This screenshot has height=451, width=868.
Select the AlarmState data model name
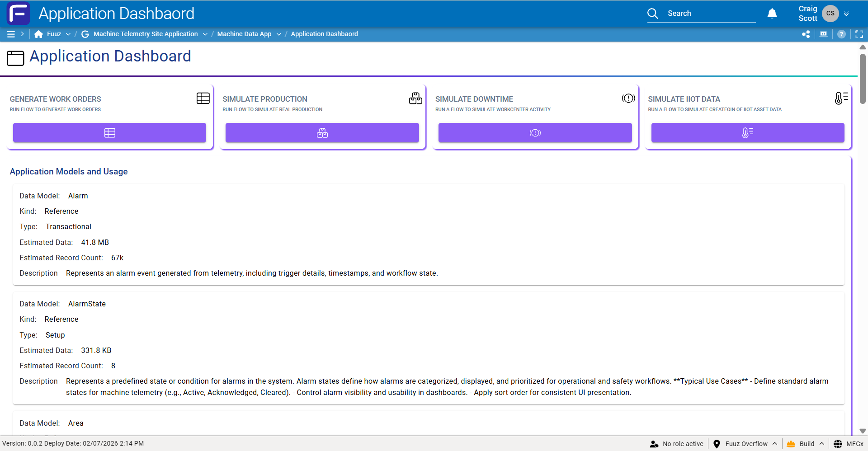coord(87,304)
